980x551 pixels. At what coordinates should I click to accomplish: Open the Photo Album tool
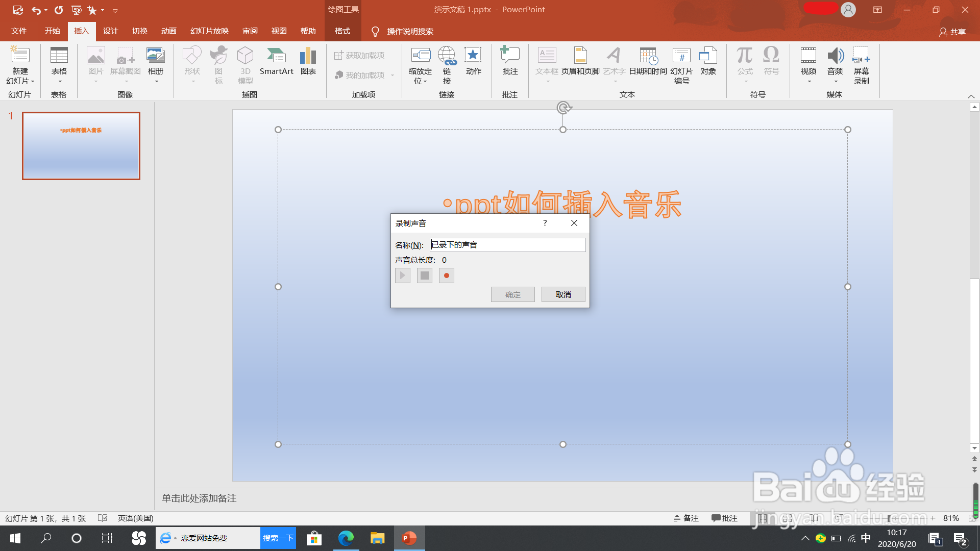point(155,61)
